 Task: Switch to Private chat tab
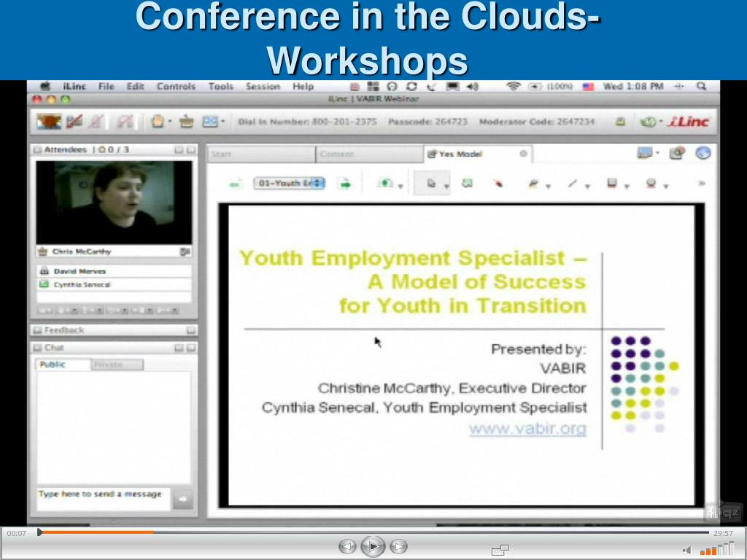coord(117,365)
